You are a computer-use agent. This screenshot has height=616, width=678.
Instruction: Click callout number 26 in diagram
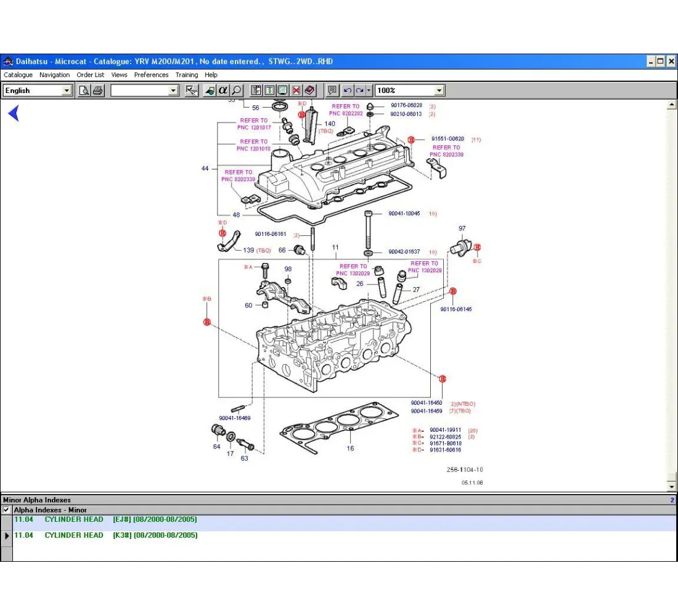(360, 284)
